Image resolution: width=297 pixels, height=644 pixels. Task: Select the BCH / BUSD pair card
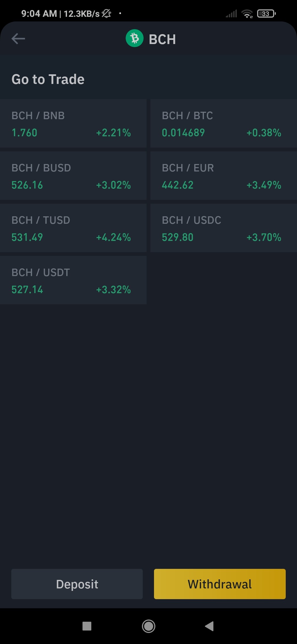tap(73, 176)
